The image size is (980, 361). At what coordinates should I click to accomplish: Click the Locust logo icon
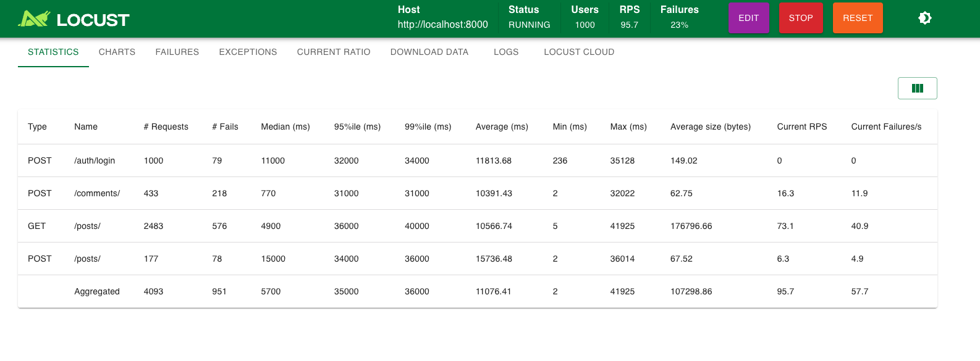(x=33, y=19)
